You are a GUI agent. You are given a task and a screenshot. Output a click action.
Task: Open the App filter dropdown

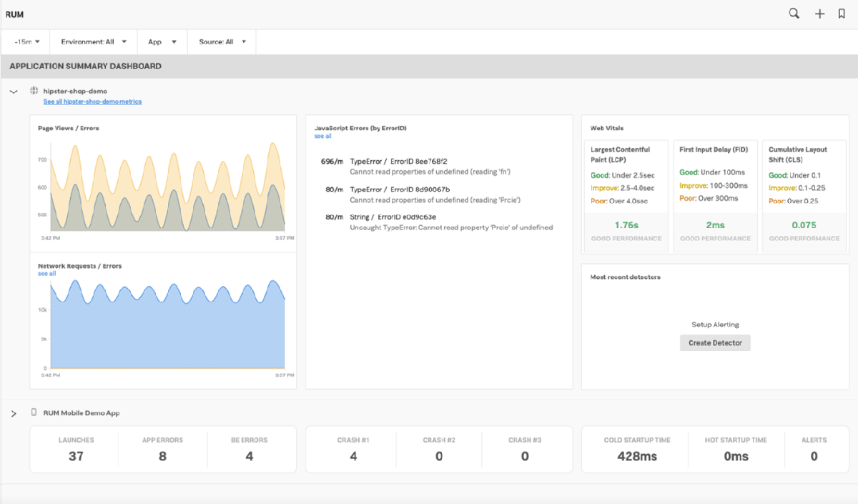(x=162, y=42)
